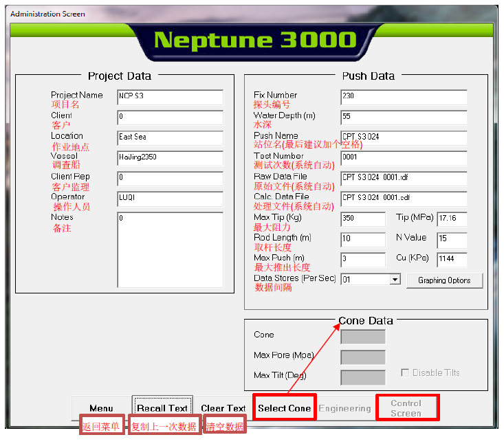Toggle the Disable Tilts checkbox

[x=405, y=372]
